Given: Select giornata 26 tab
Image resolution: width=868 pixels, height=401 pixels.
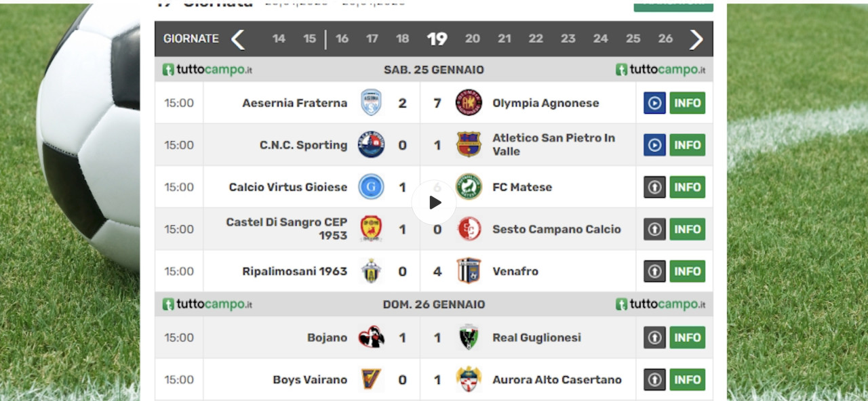Looking at the screenshot, I should 665,39.
